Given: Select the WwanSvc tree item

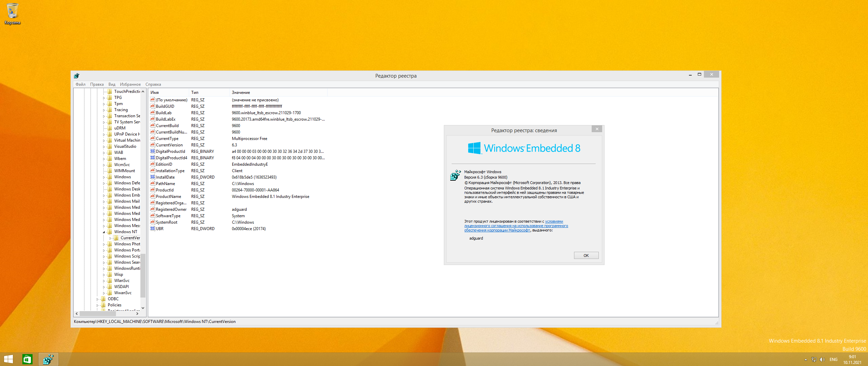Looking at the screenshot, I should pyautogui.click(x=123, y=293).
